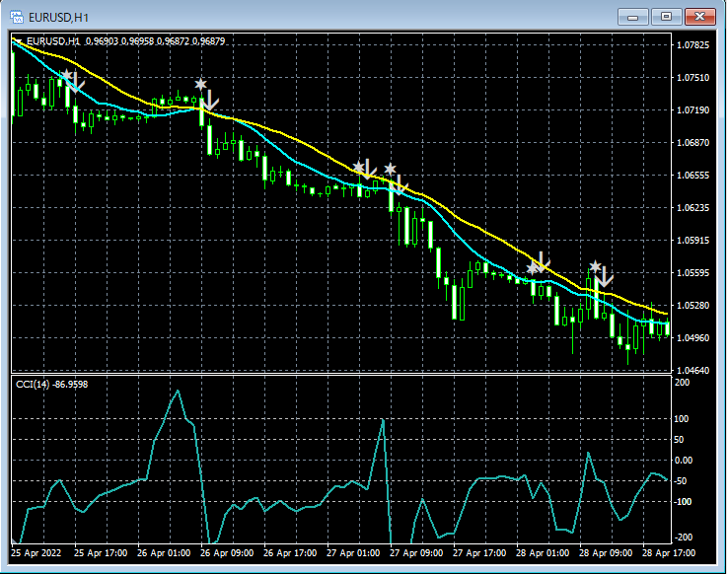Viewport: 728px width, 574px height.
Task: Click the 1.04640 price level label
Action: click(x=692, y=370)
